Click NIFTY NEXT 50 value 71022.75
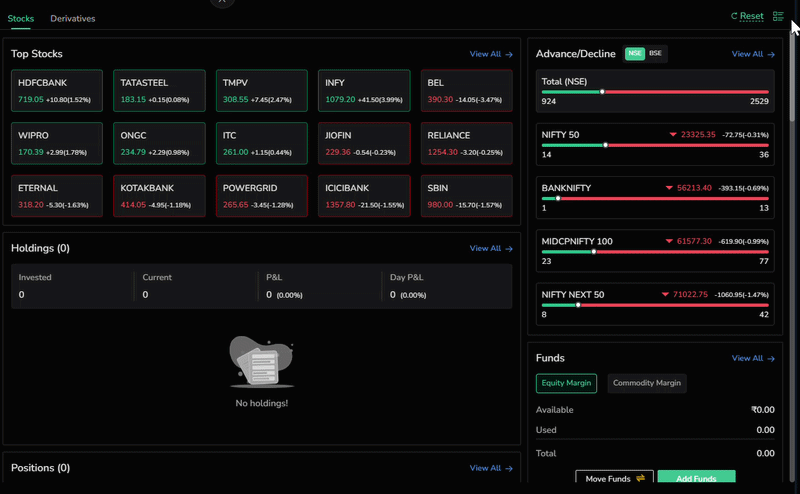Screen dimensions: 800x494 click(x=690, y=294)
